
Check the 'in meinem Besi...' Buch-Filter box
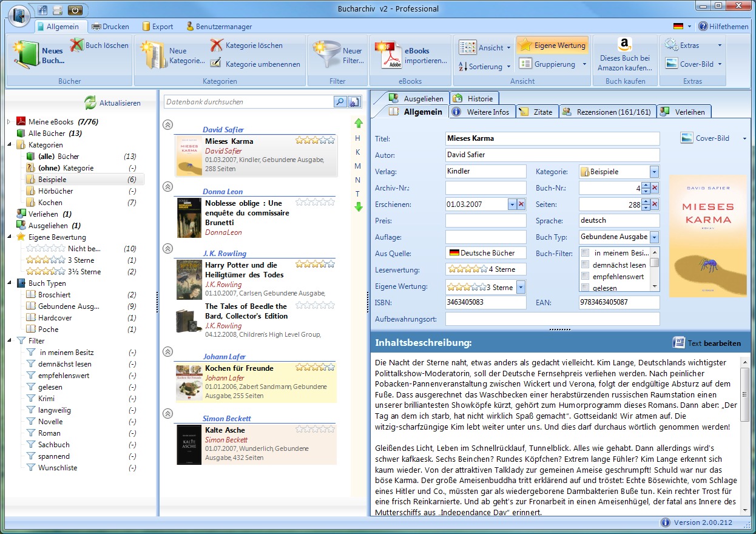585,253
